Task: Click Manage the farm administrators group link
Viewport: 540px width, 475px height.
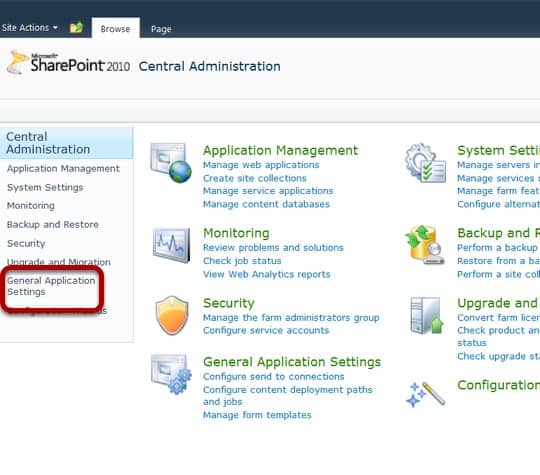Action: [291, 318]
